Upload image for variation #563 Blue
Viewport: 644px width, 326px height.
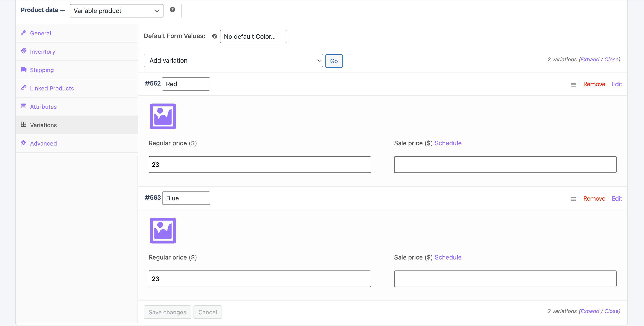(163, 230)
